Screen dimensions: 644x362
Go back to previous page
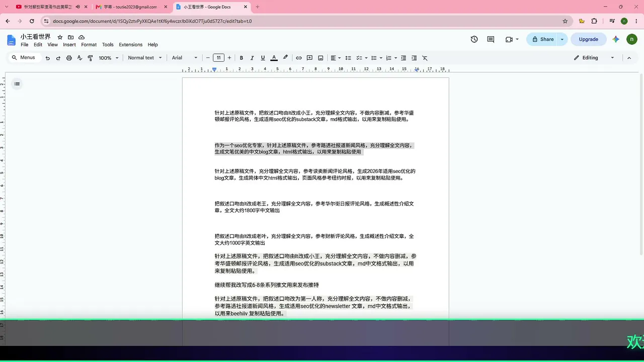point(8,21)
